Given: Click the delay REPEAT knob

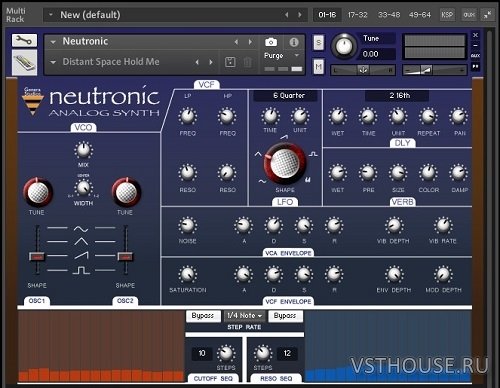Looking at the screenshot, I should 428,116.
